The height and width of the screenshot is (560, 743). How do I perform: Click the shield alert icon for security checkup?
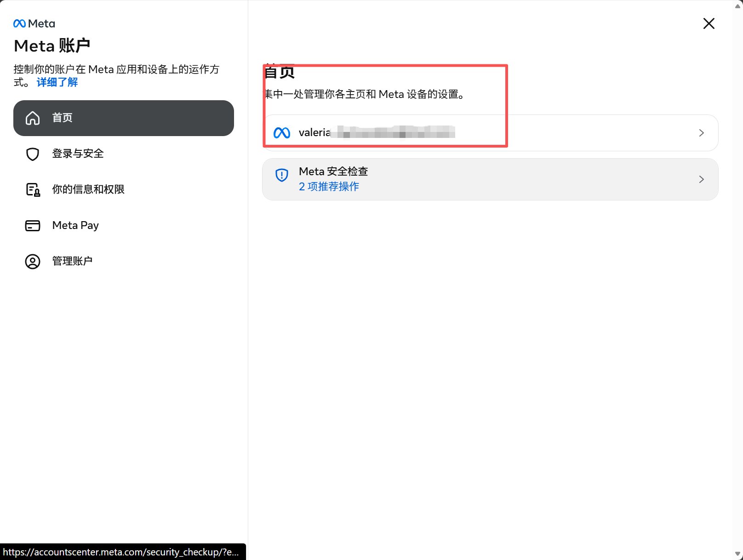(x=282, y=175)
